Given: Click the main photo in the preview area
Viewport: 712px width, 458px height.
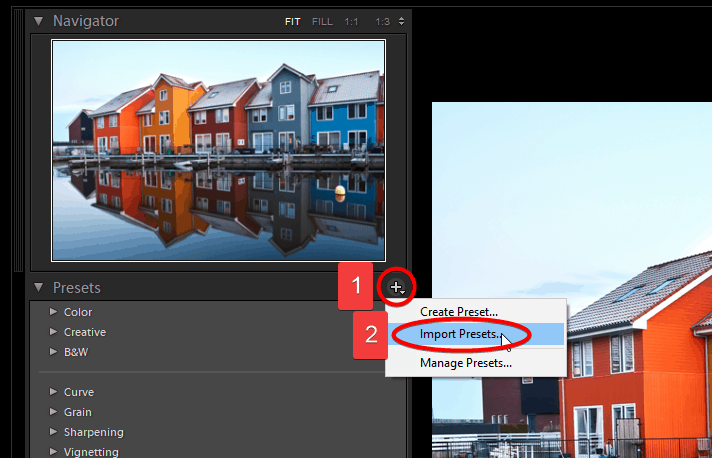Looking at the screenshot, I should click(x=572, y=280).
